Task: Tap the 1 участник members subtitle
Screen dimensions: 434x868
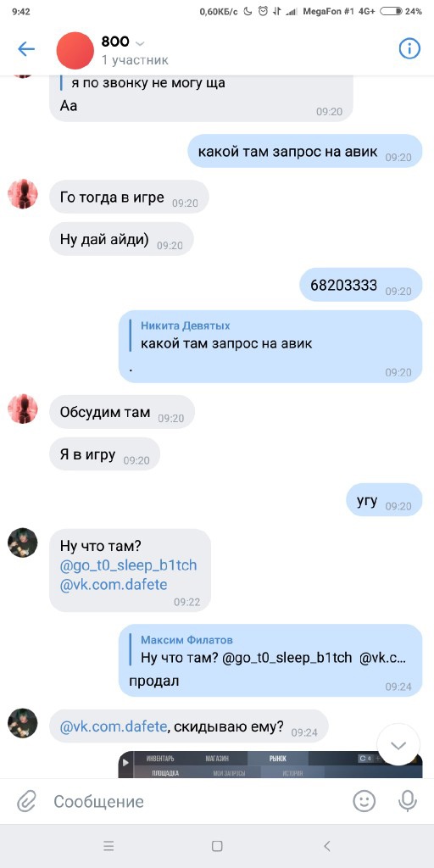Action: [135, 60]
